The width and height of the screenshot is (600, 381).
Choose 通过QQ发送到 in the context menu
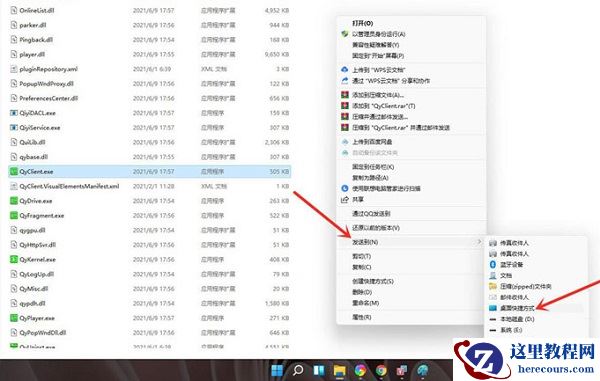tap(371, 214)
